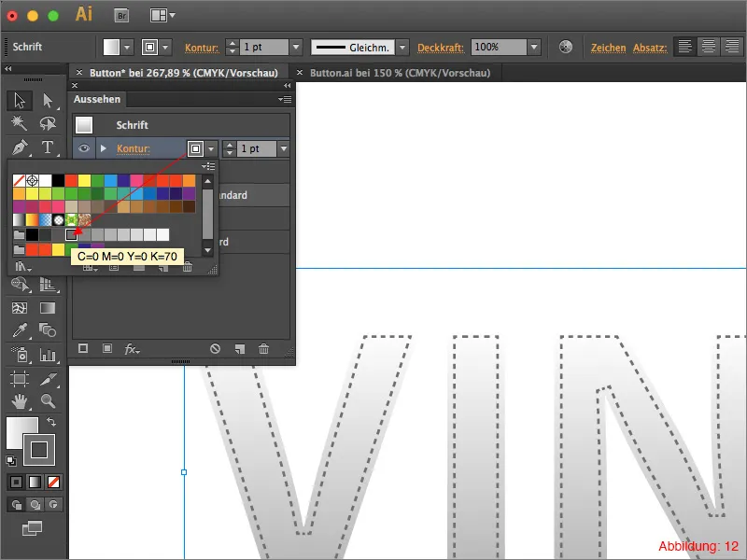Select the Eyedropper tool
747x560 pixels.
click(20, 330)
